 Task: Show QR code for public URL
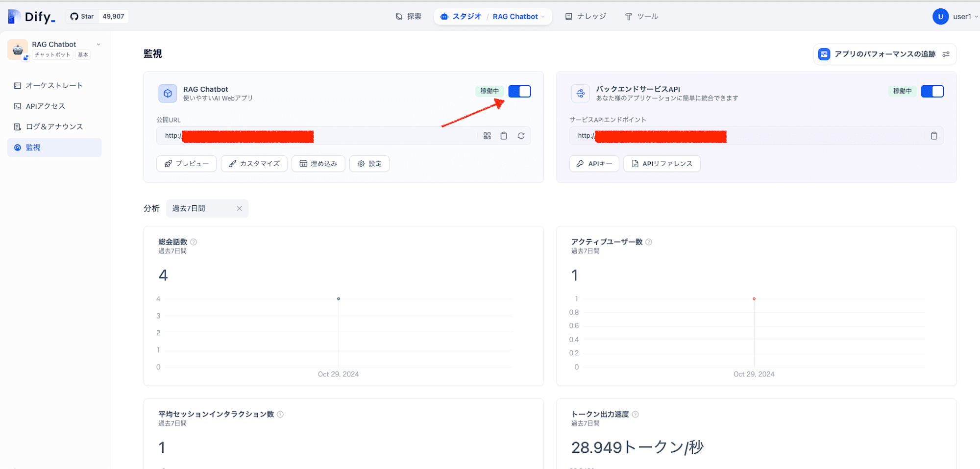tap(487, 136)
